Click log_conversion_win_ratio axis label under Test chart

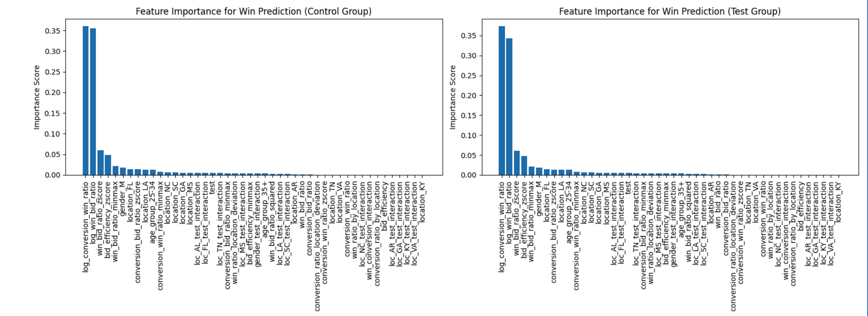(502, 227)
